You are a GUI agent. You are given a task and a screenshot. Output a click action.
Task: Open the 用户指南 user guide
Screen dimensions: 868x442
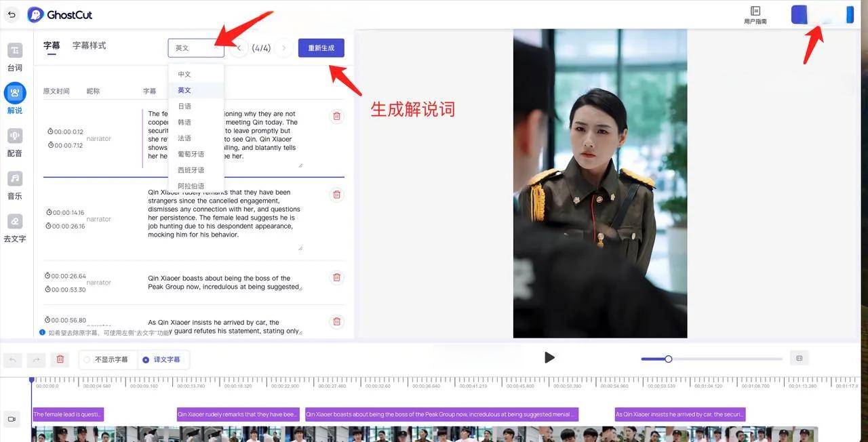755,14
